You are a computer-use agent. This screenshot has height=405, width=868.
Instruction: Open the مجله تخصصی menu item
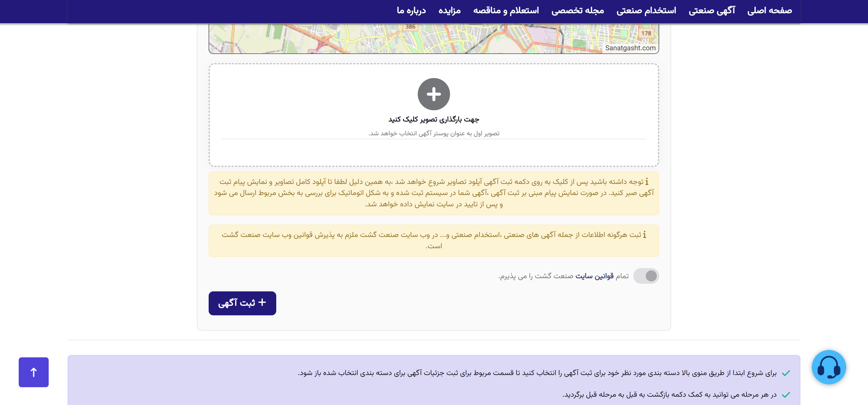pyautogui.click(x=577, y=11)
